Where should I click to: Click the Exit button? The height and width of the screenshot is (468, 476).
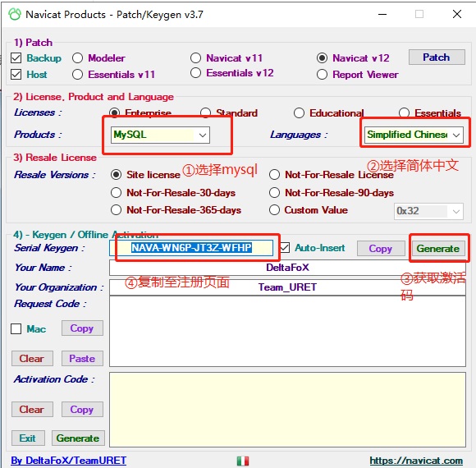click(x=28, y=438)
